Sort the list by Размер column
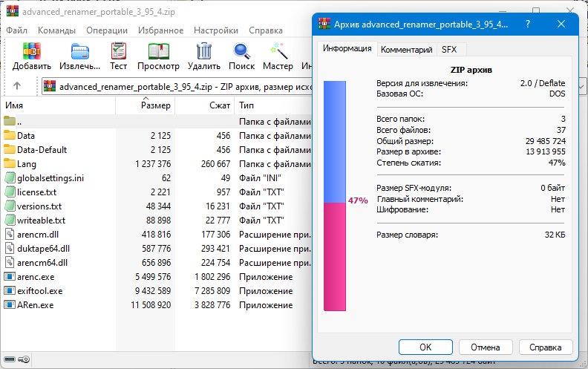588x369 pixels. coord(145,105)
